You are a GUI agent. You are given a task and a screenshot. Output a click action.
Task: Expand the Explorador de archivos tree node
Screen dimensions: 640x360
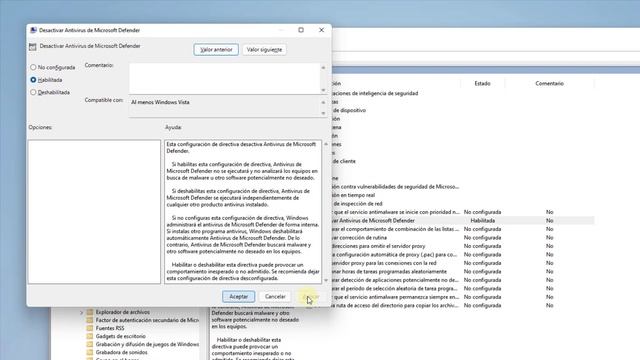click(x=81, y=312)
